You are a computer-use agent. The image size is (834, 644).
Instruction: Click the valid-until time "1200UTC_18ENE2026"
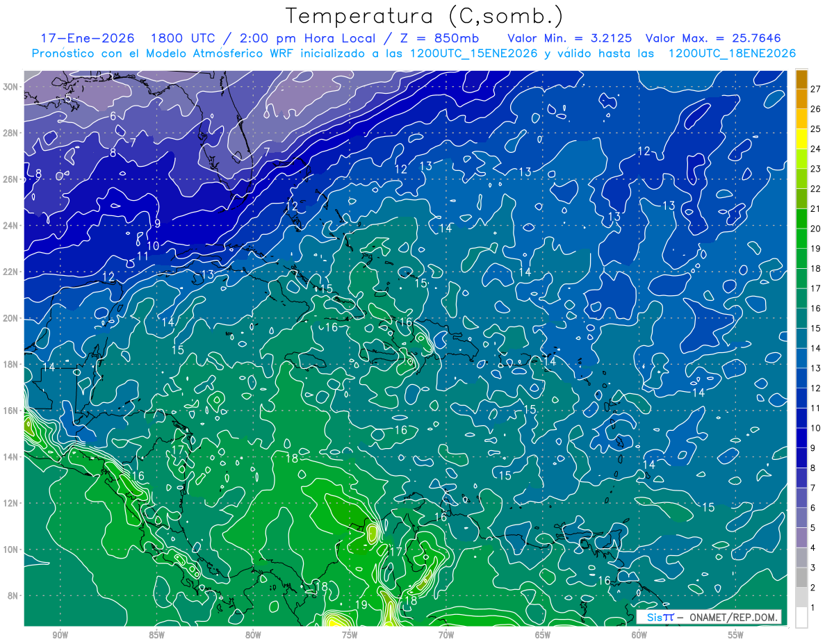(x=732, y=53)
